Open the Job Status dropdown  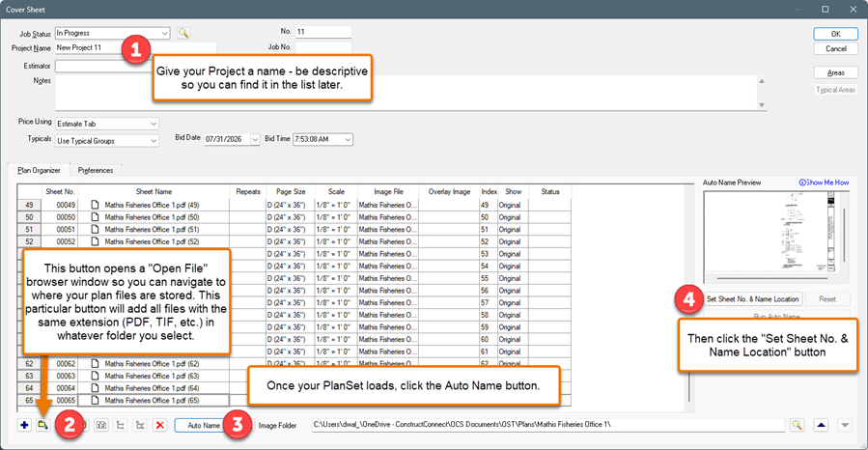point(164,33)
